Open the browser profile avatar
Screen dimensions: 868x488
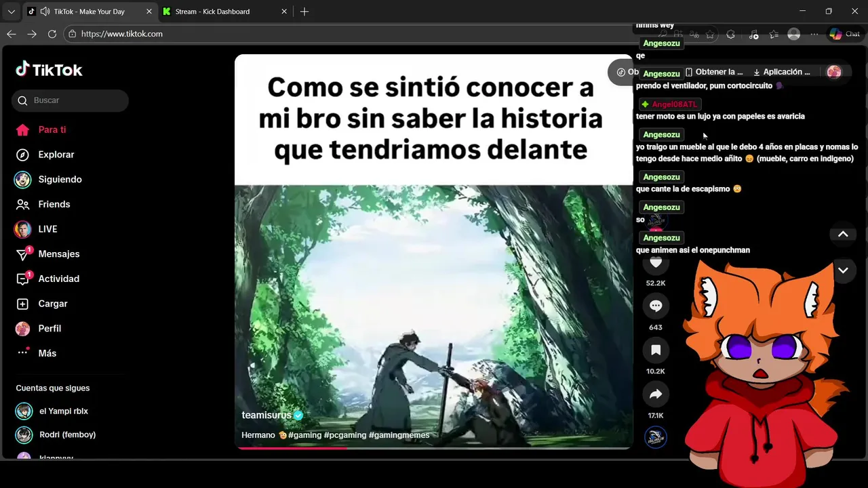point(794,35)
